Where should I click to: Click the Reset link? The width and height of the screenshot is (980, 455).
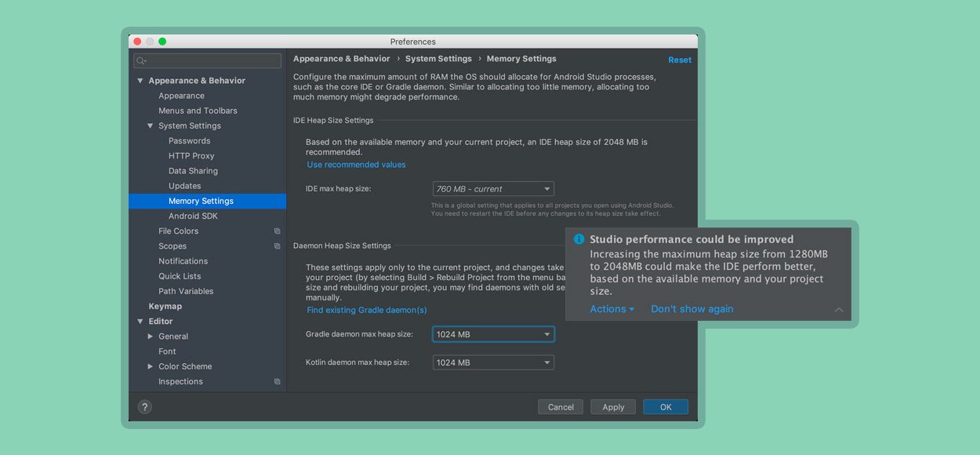pos(680,60)
